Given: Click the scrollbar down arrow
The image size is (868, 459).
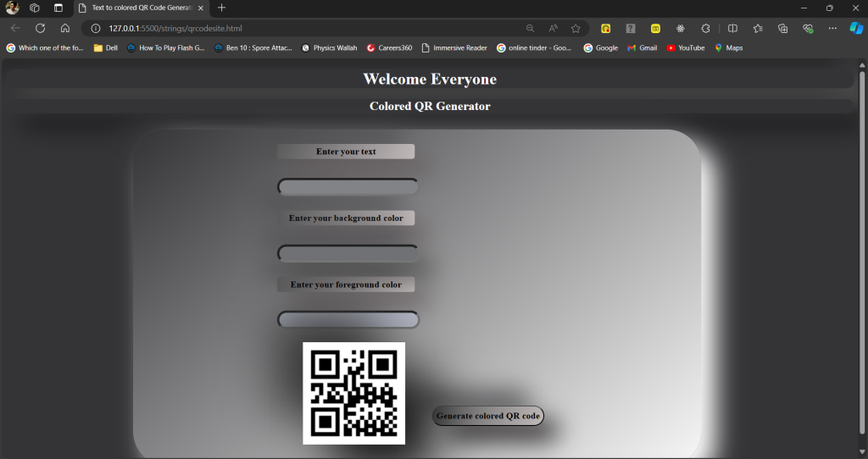Looking at the screenshot, I should coord(862,453).
